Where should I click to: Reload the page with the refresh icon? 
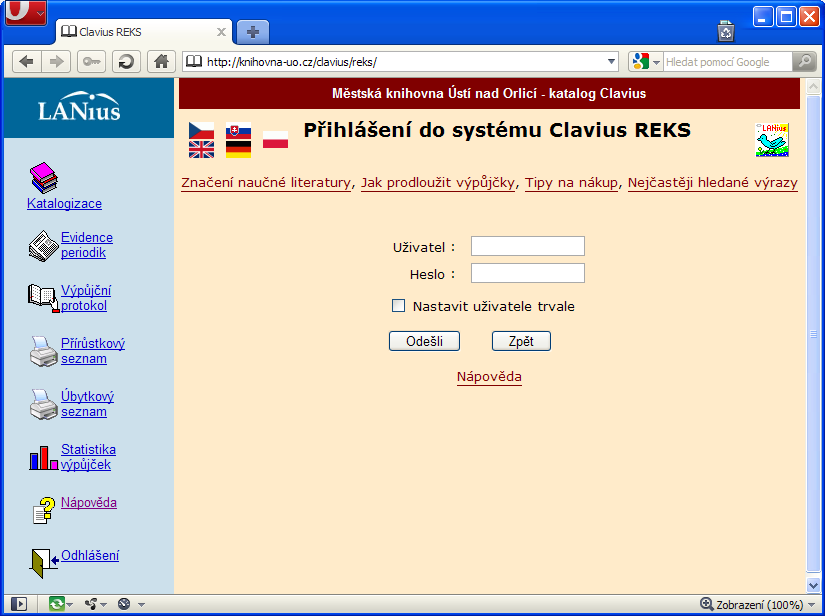(x=126, y=62)
